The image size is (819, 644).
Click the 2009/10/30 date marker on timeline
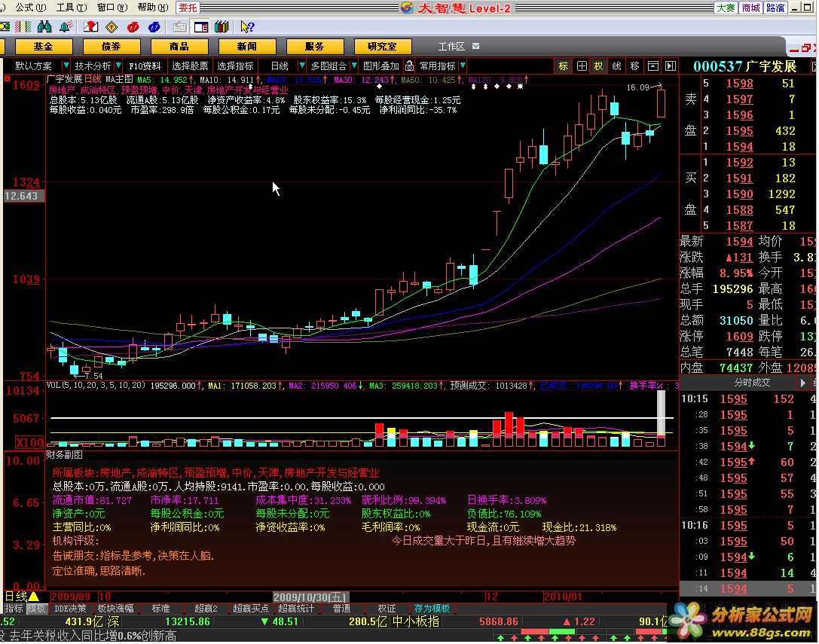(310, 597)
